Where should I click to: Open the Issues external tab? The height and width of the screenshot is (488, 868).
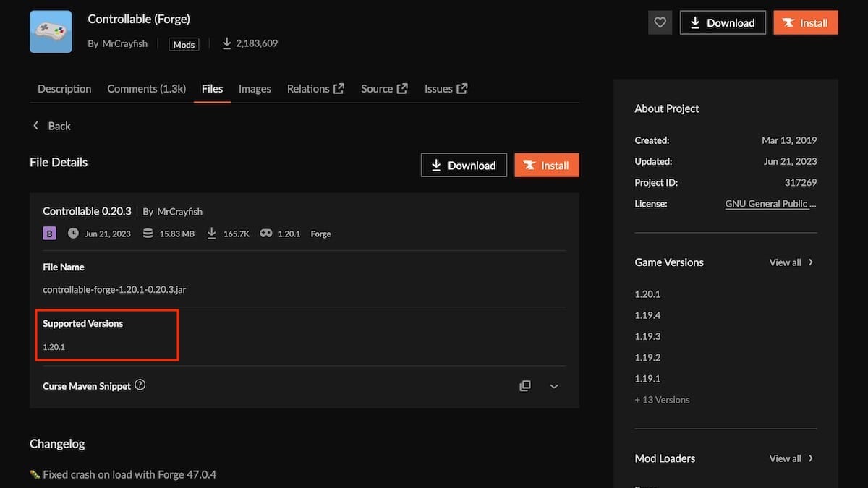pos(446,89)
